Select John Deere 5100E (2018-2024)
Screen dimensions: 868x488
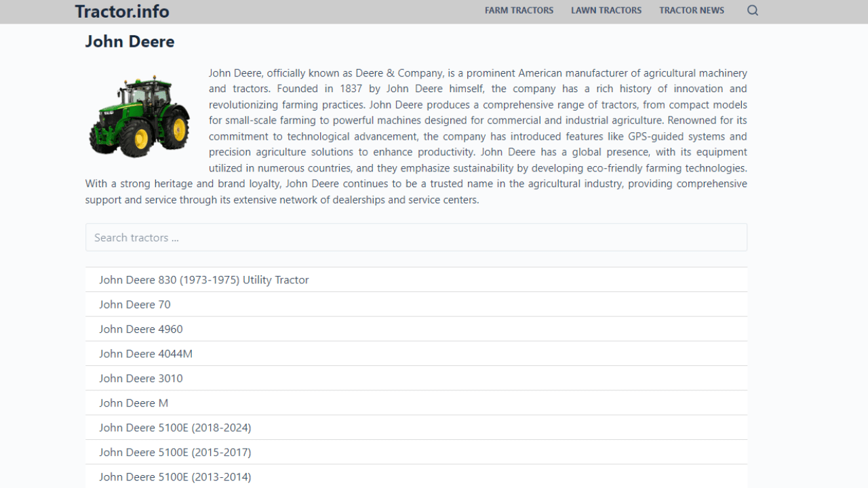[175, 428]
